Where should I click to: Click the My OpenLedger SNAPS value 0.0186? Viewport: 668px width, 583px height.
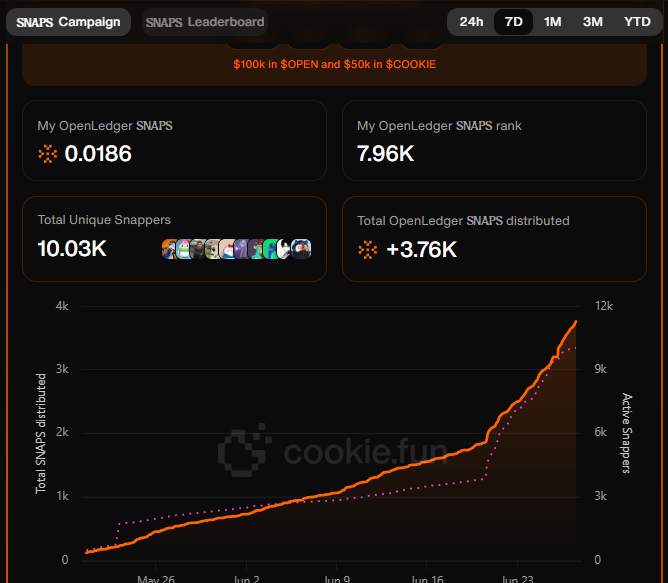click(x=98, y=153)
